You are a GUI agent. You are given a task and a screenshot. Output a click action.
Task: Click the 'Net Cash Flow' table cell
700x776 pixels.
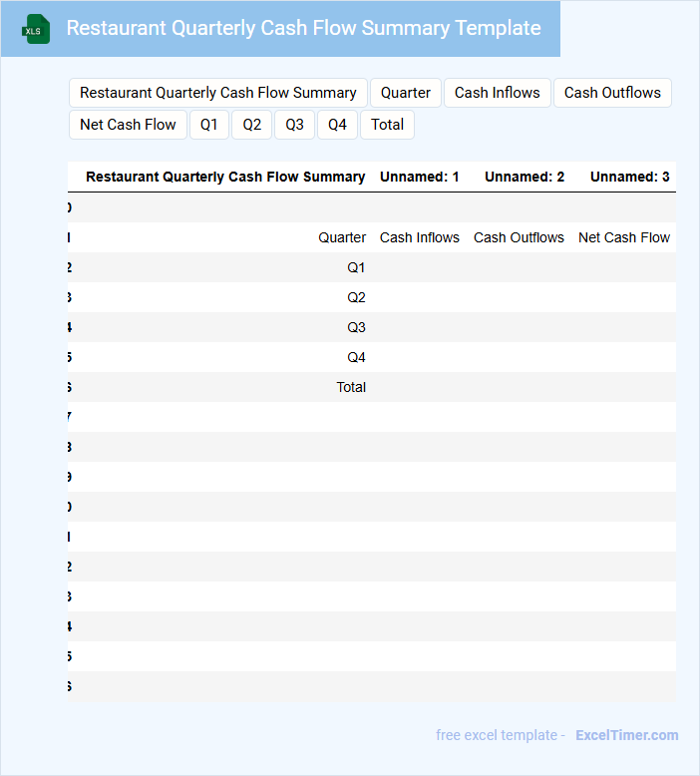click(x=624, y=237)
